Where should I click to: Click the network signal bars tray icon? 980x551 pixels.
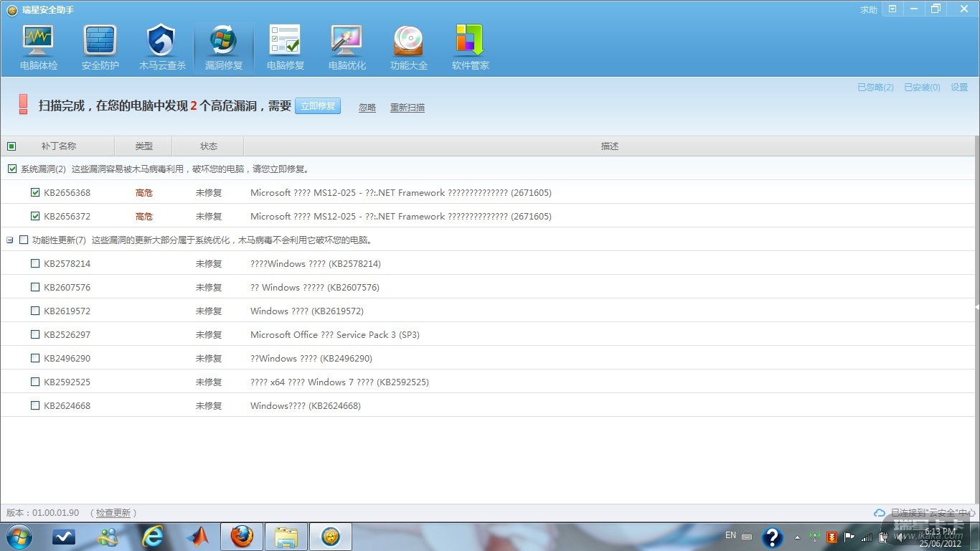coord(867,537)
